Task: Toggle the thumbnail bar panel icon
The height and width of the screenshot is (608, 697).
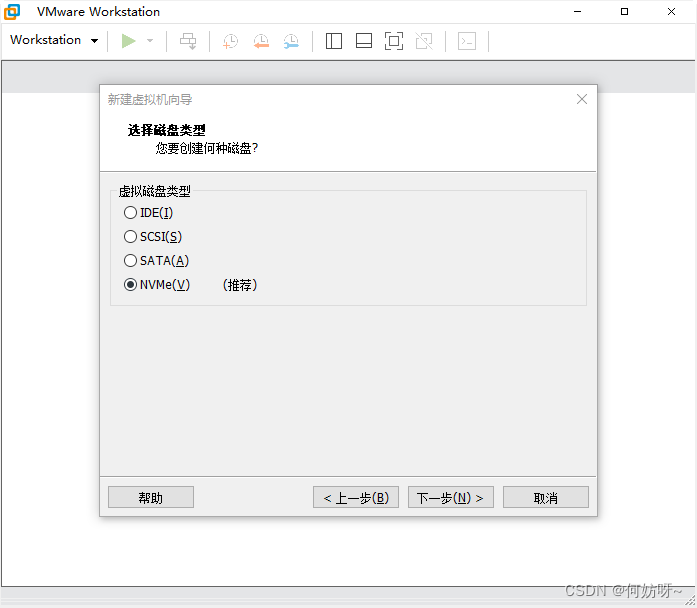Action: (364, 41)
